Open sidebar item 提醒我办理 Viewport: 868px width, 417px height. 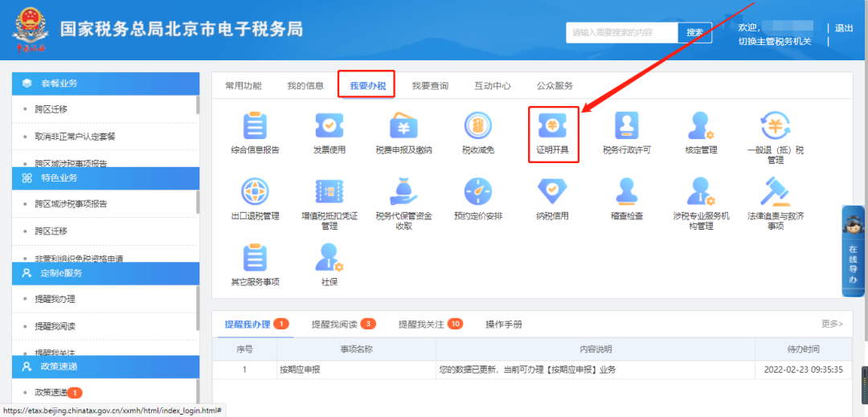(55, 299)
